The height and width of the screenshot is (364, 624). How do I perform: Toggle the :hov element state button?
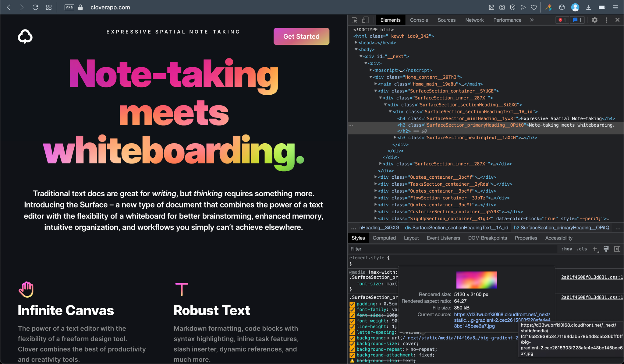click(x=567, y=249)
